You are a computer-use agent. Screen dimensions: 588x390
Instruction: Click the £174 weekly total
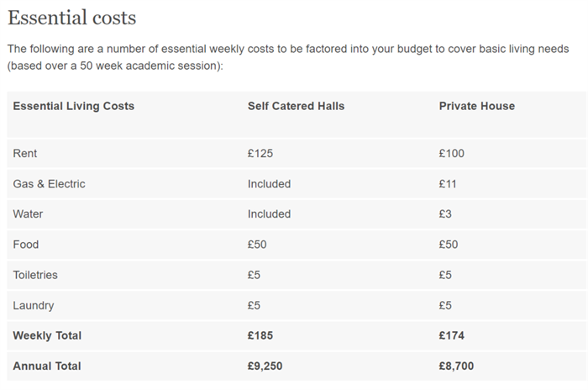[x=452, y=335]
